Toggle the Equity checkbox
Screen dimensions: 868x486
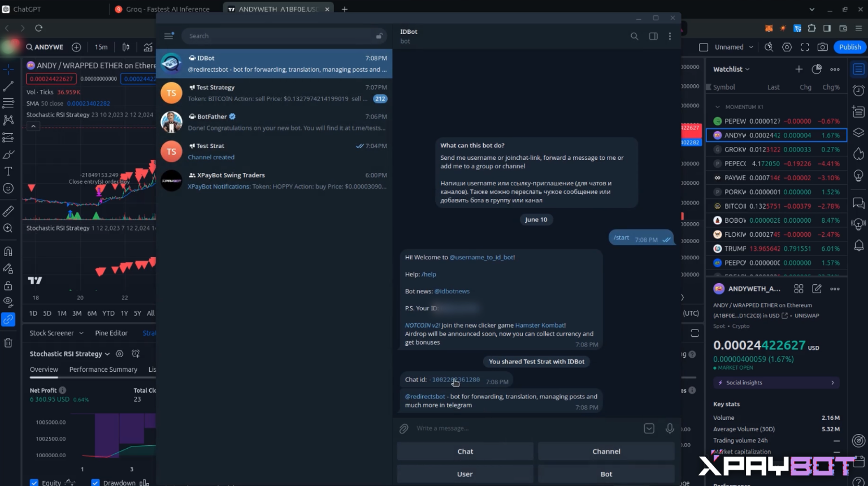tap(34, 483)
